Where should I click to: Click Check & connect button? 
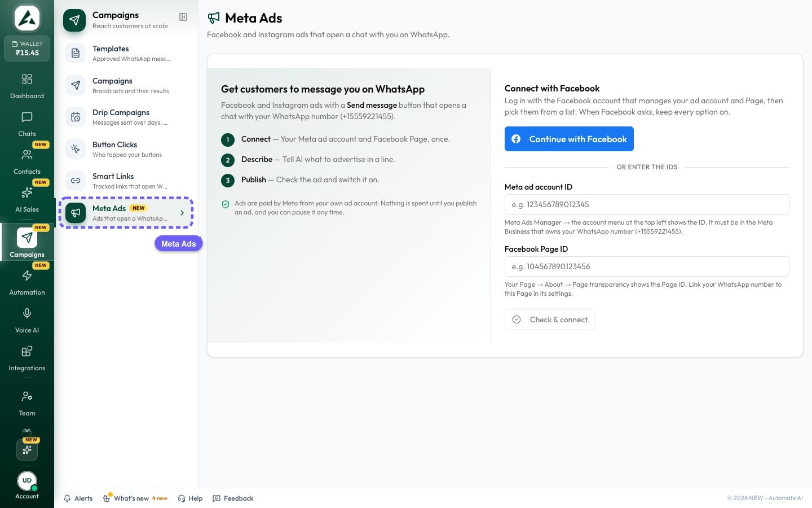tap(549, 319)
